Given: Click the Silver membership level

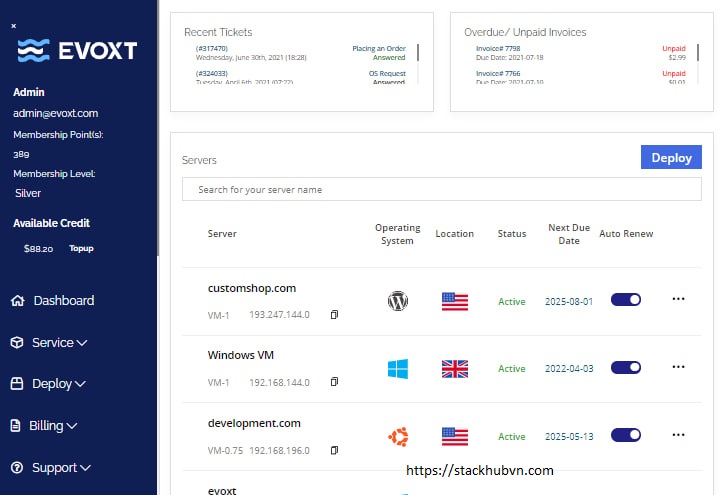Looking at the screenshot, I should pyautogui.click(x=28, y=193).
